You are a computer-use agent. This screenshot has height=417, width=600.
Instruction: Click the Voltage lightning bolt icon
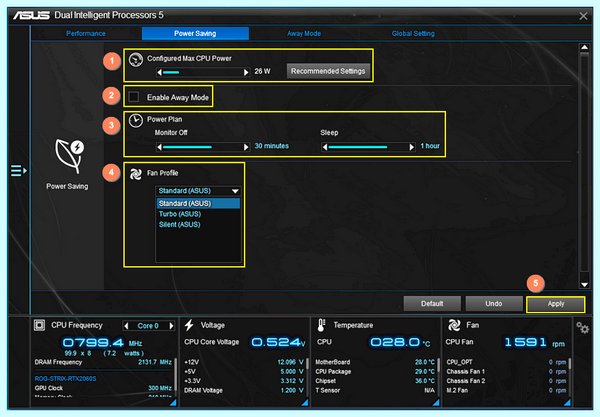click(189, 325)
